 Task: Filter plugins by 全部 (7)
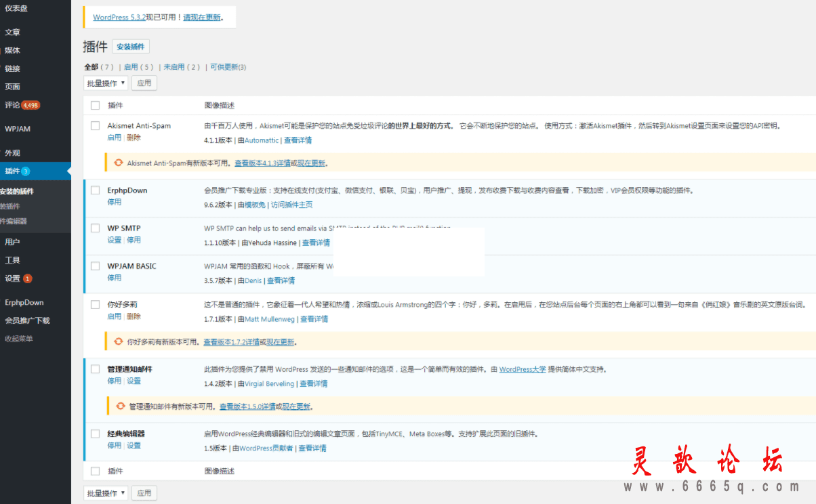point(100,67)
